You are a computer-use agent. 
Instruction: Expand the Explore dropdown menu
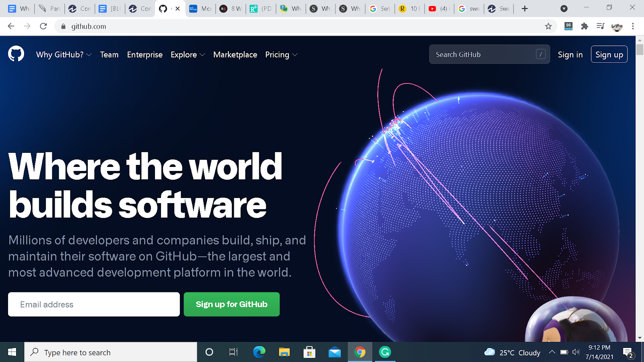click(188, 55)
